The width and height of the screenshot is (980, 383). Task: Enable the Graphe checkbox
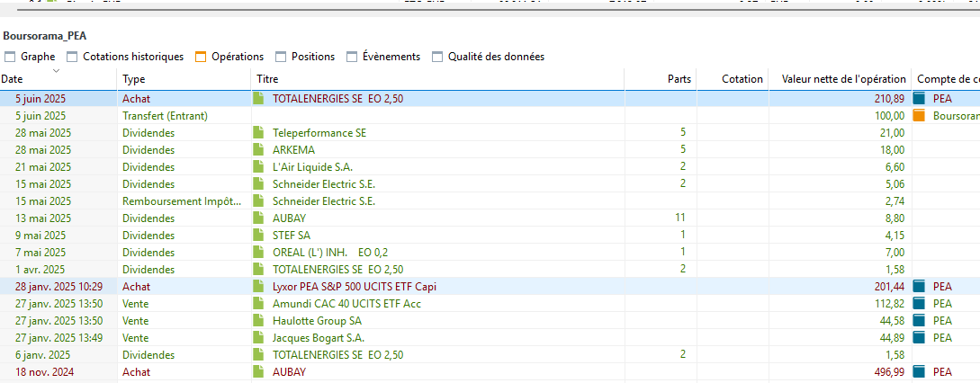pyautogui.click(x=10, y=57)
